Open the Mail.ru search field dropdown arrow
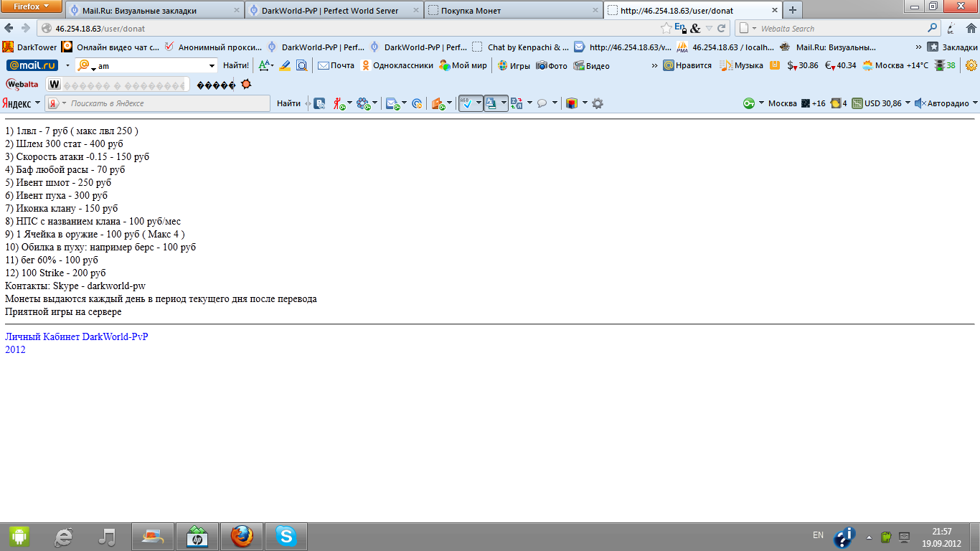This screenshot has height=551, width=980. pyautogui.click(x=212, y=66)
